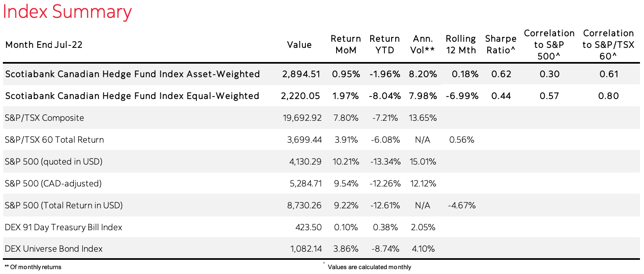The height and width of the screenshot is (274, 644).
Task: Click the Index Summary heading
Action: (67, 11)
